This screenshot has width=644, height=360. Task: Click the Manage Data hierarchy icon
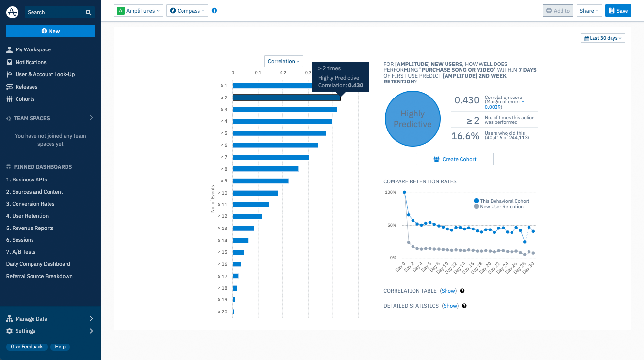[x=9, y=319]
